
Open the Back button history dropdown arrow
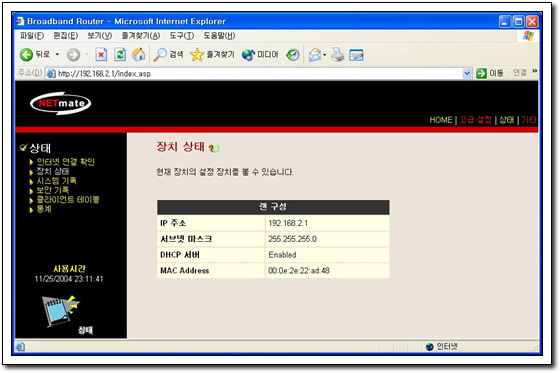57,55
